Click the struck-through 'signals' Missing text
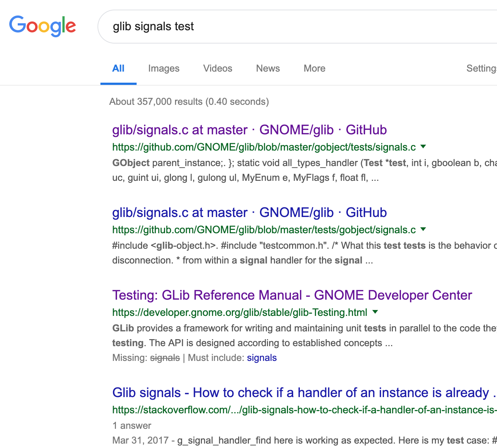This screenshot has width=497, height=448. pos(165,358)
